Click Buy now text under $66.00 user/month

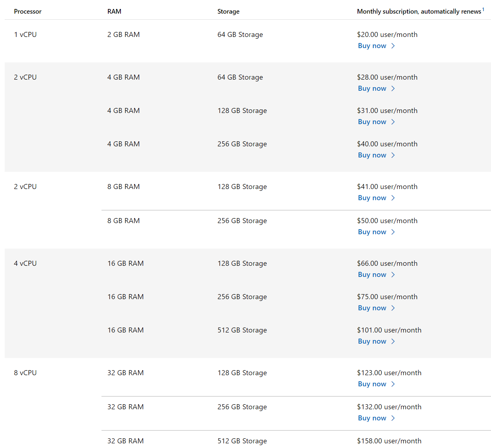click(372, 275)
